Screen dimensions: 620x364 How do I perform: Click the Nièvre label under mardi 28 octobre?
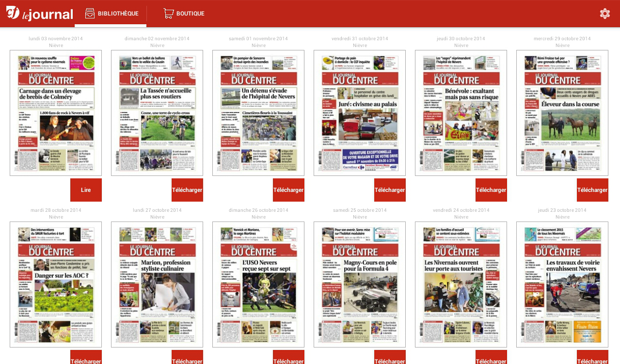(x=56, y=217)
